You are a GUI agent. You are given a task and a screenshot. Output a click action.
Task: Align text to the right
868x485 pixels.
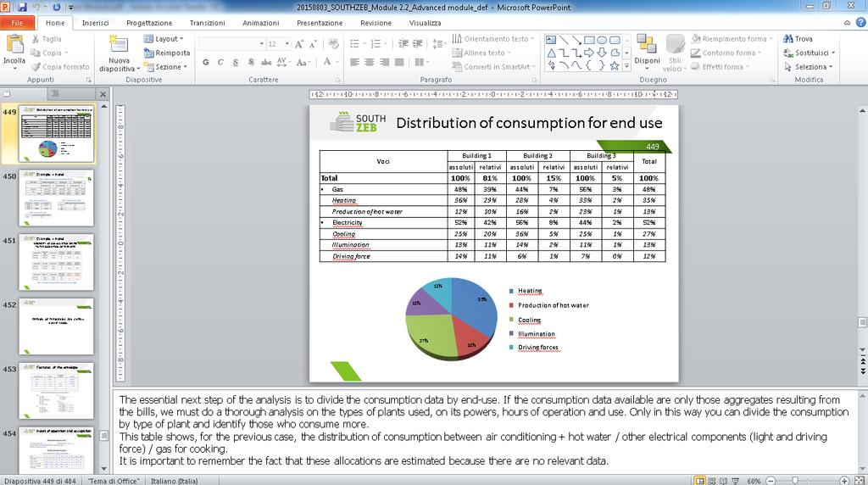tap(384, 62)
